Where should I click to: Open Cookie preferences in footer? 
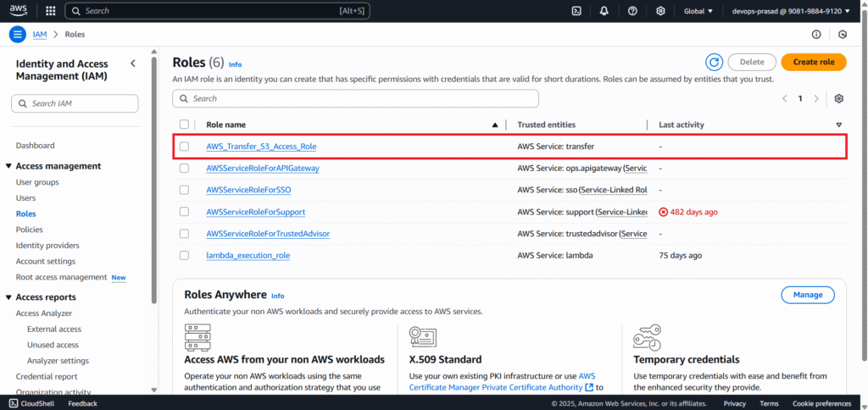pyautogui.click(x=821, y=403)
